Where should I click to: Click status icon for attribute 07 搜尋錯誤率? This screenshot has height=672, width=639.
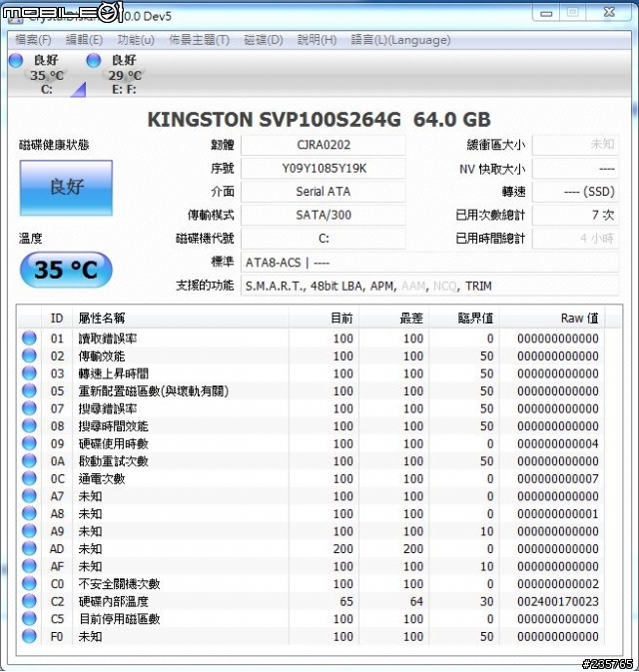pos(29,408)
